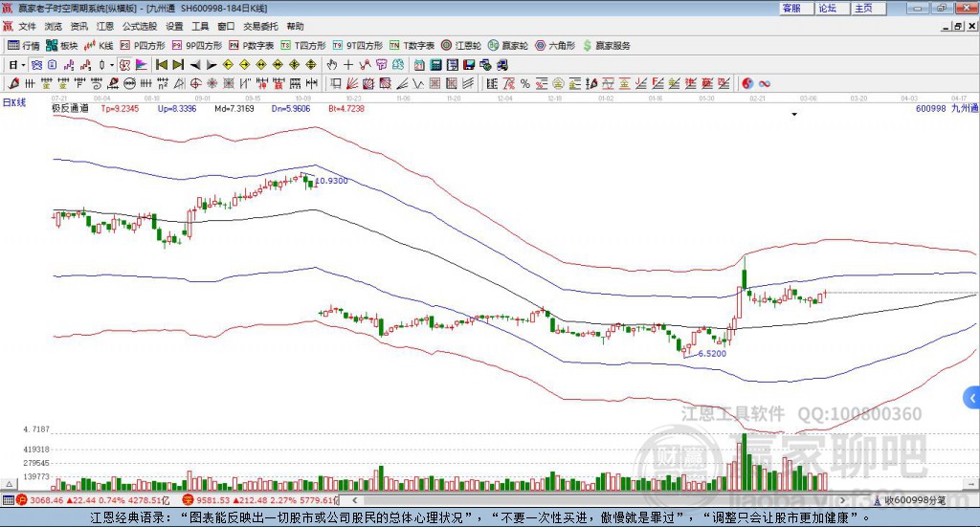Open the T四方形 tool

[x=303, y=46]
